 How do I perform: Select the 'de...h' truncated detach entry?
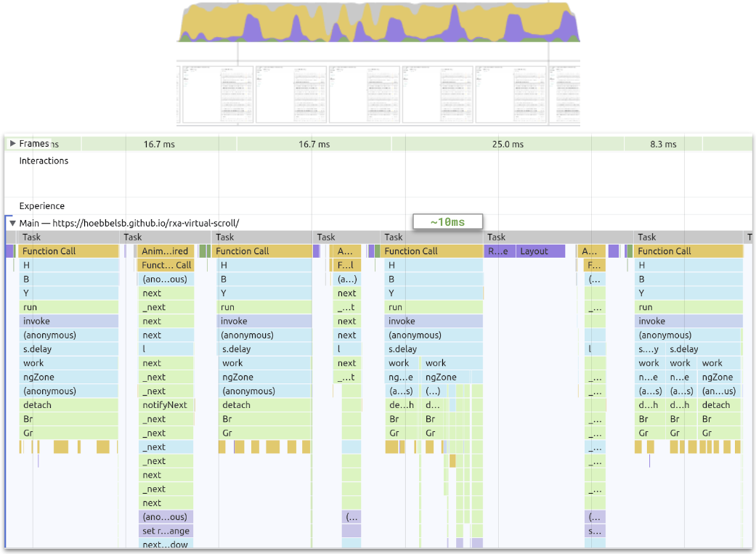pyautogui.click(x=402, y=405)
